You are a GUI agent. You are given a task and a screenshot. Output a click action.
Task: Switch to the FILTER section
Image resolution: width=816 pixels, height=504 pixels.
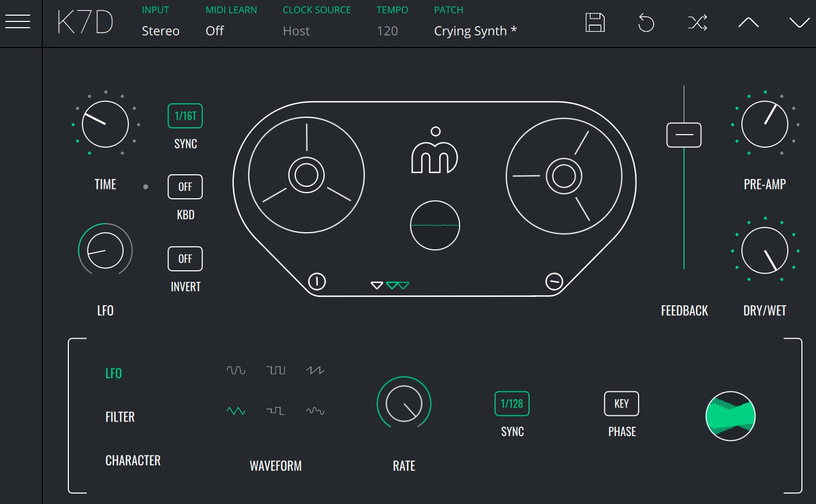pyautogui.click(x=120, y=417)
